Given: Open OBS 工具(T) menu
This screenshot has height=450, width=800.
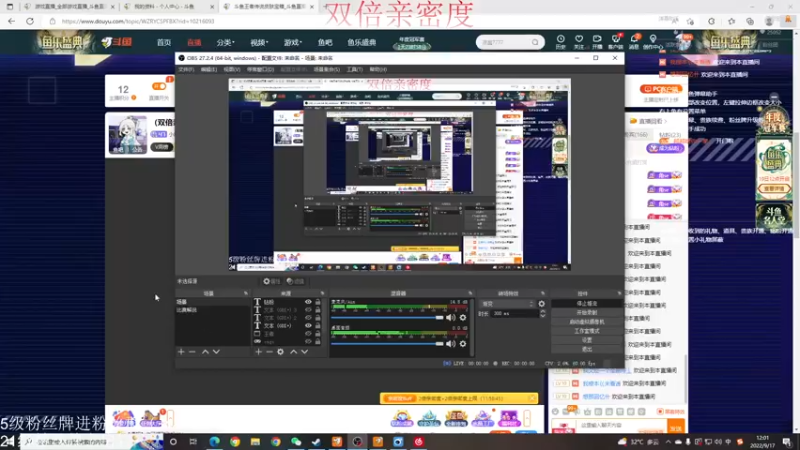Looking at the screenshot, I should tap(355, 69).
